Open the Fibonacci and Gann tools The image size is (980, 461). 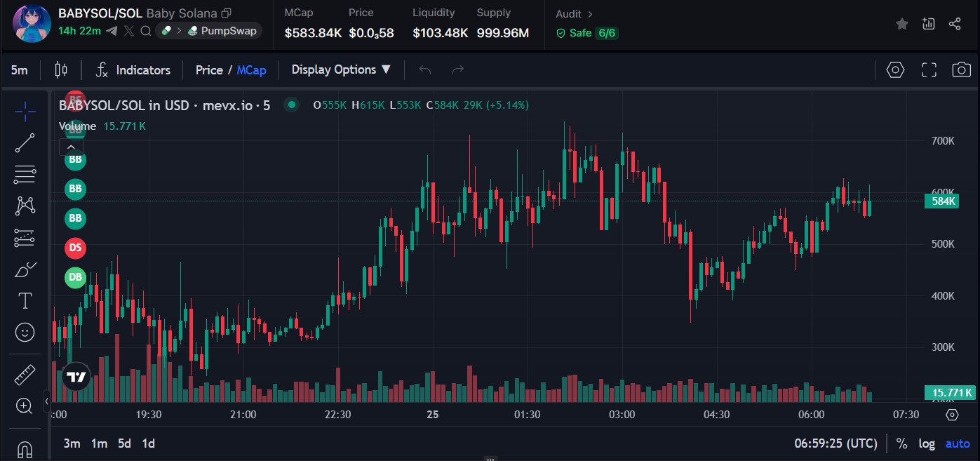pos(25,174)
